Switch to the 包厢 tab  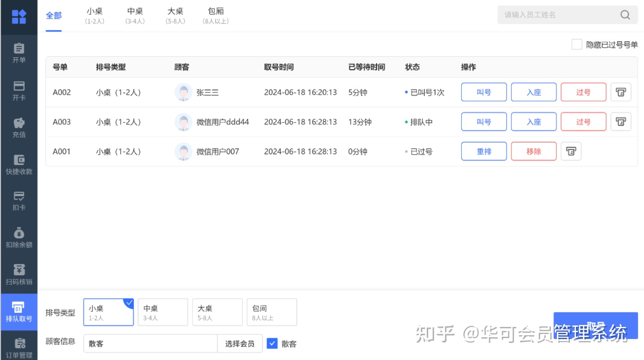215,16
